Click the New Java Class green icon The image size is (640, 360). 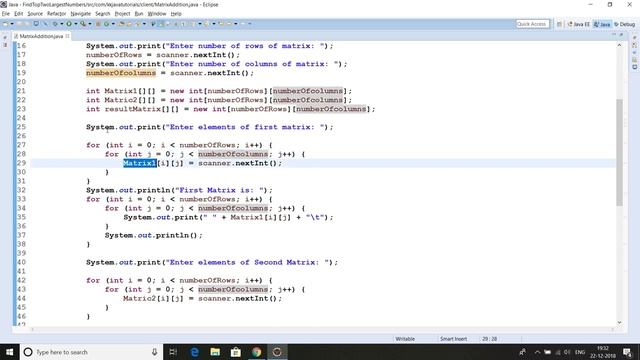click(x=107, y=24)
